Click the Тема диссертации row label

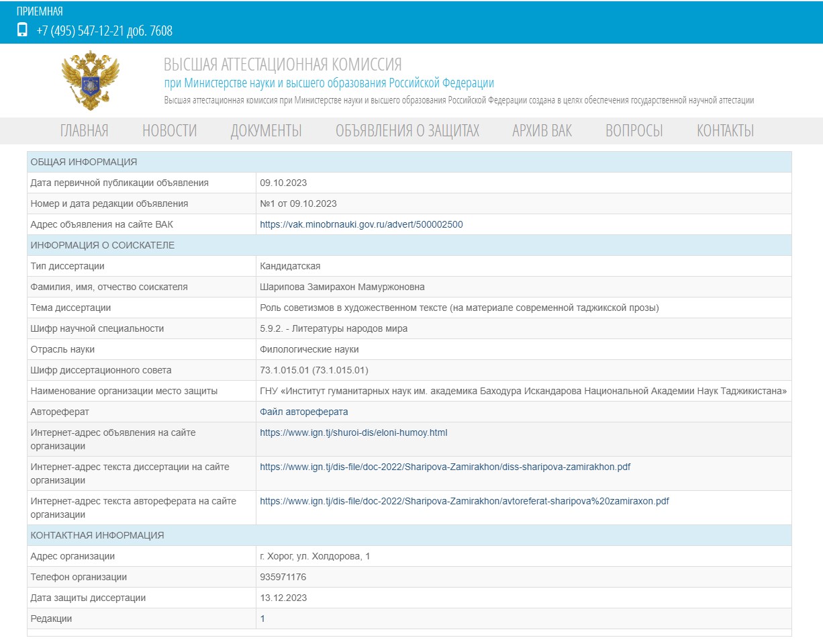[x=70, y=308]
